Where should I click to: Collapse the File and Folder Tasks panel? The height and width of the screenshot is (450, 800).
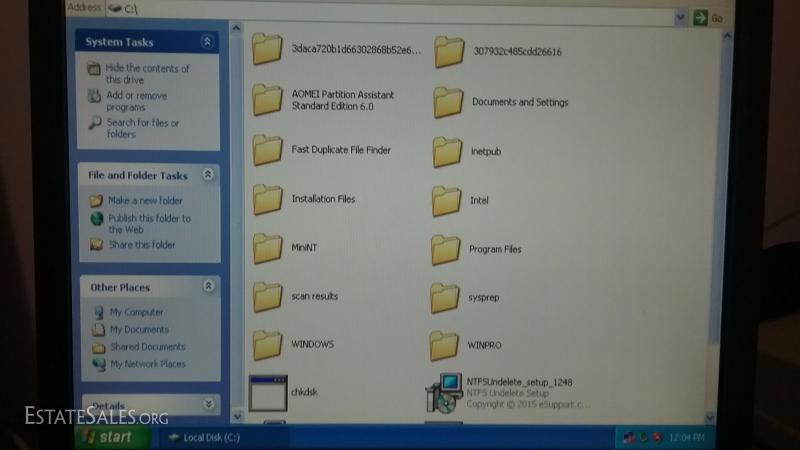point(208,174)
